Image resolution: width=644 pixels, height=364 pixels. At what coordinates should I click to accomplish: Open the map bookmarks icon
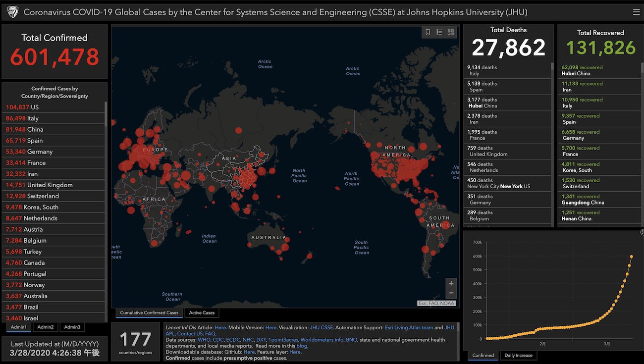pyautogui.click(x=428, y=32)
